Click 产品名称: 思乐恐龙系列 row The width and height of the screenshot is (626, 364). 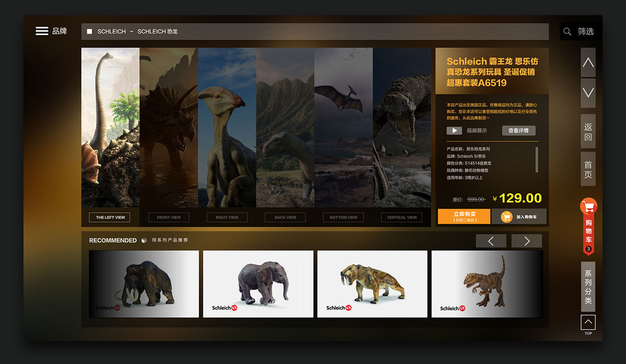pyautogui.click(x=468, y=149)
